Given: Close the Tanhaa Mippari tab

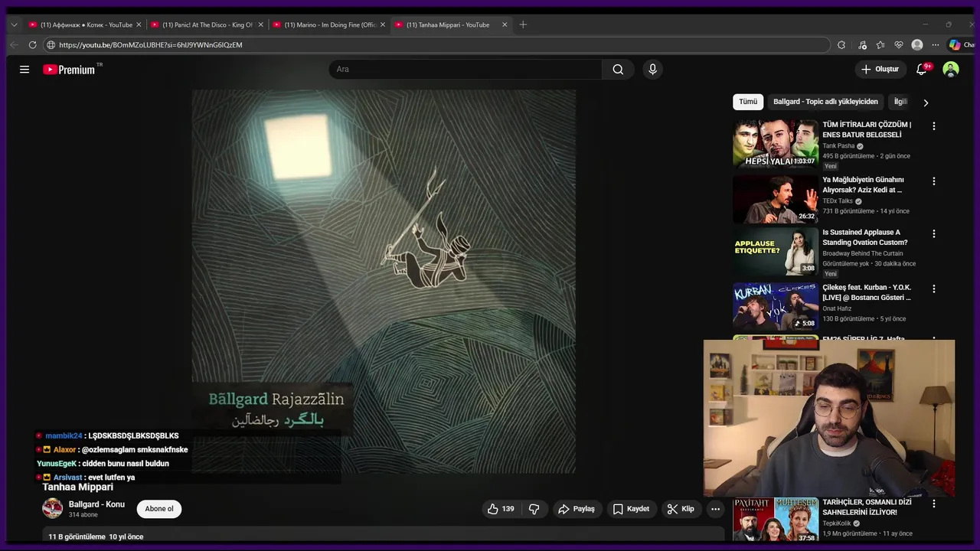Looking at the screenshot, I should tap(505, 24).
